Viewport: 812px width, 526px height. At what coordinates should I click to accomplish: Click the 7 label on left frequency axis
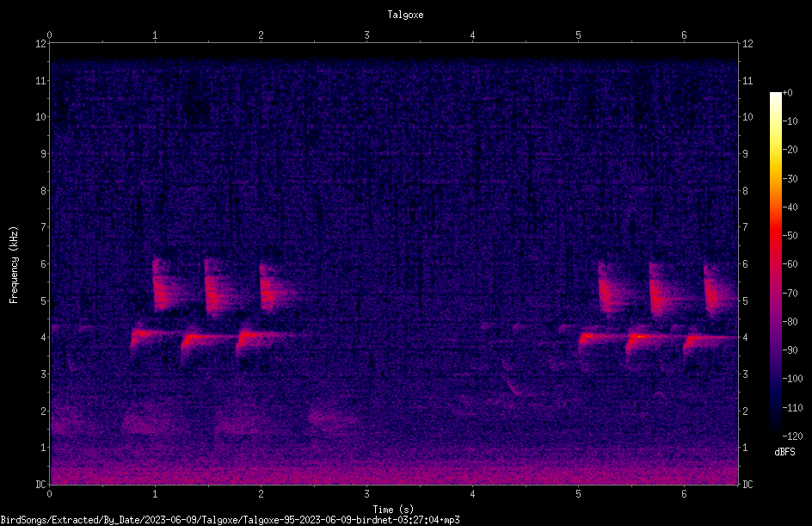click(43, 227)
